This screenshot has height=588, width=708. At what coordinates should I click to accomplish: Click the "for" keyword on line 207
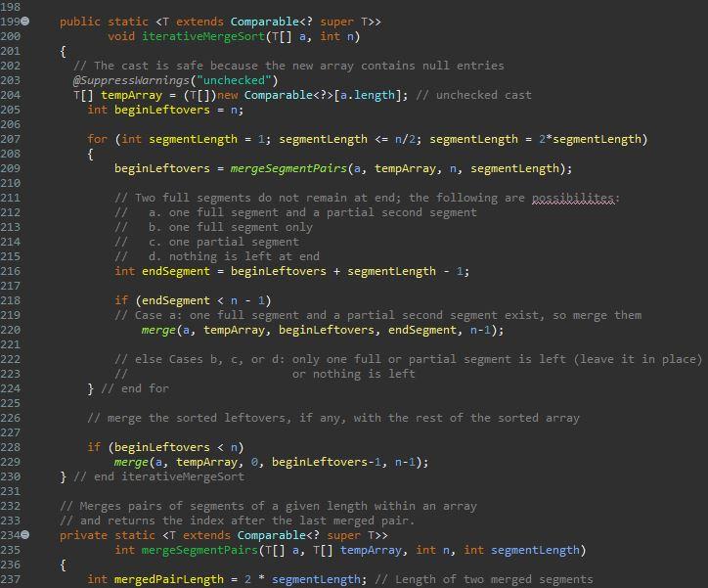tap(97, 139)
